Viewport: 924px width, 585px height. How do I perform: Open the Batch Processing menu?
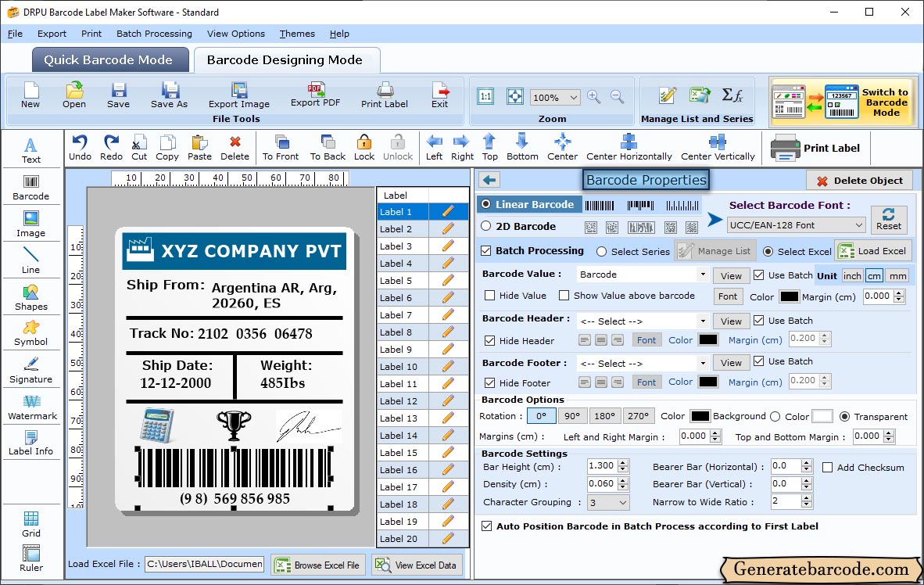click(154, 34)
